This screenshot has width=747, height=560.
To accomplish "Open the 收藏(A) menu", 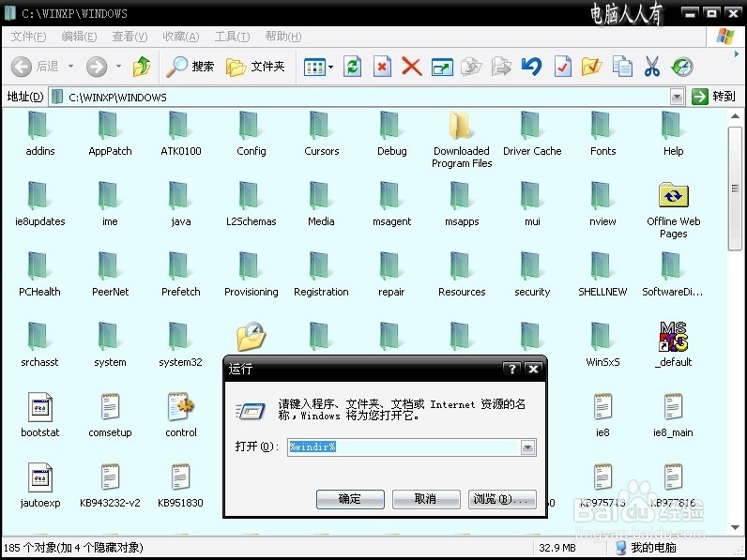I will click(x=180, y=37).
